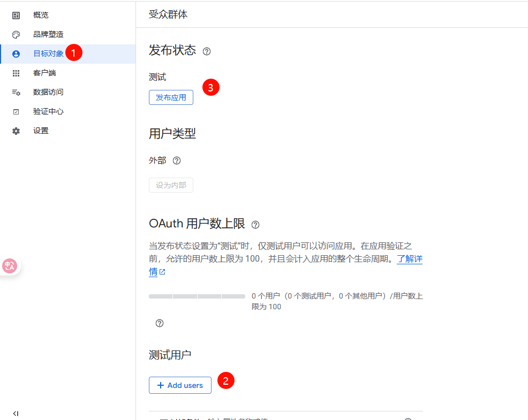Click the 验证中心 checkbox icon
The image size is (528, 420).
coord(16,111)
